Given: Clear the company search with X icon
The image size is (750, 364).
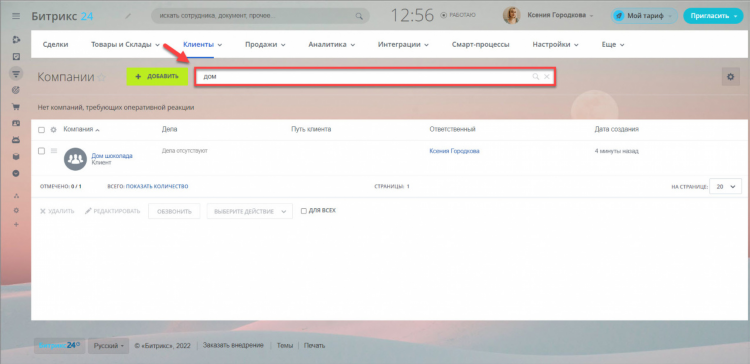Looking at the screenshot, I should [x=546, y=77].
